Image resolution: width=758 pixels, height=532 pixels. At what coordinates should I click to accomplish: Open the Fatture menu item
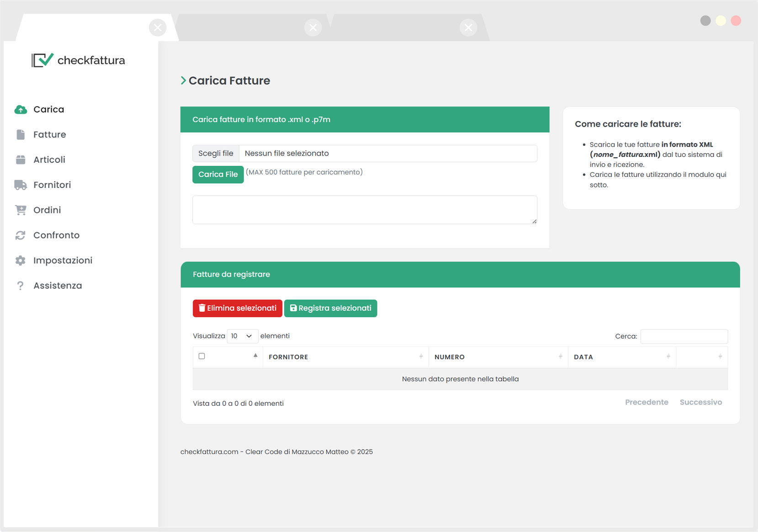(49, 134)
